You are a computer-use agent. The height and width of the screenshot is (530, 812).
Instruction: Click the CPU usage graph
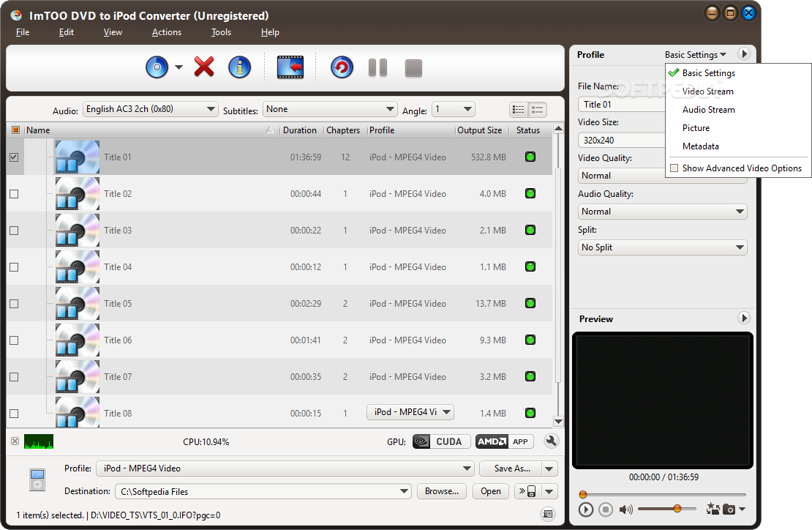(39, 441)
